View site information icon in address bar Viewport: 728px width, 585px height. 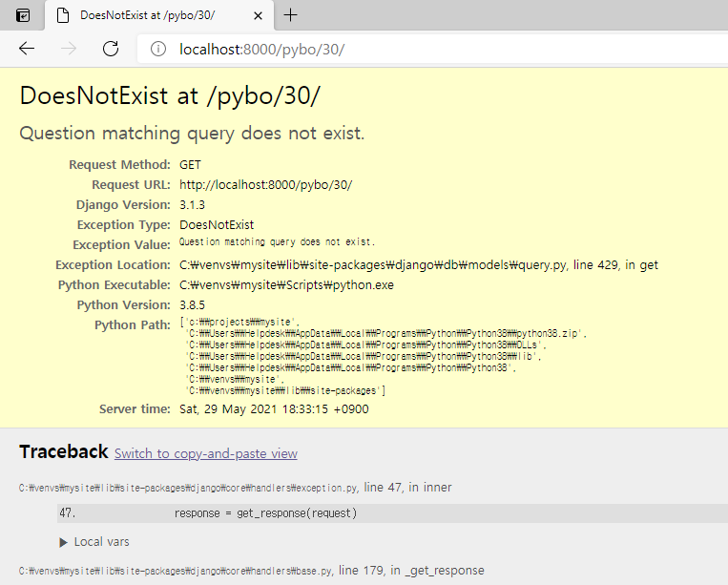(157, 49)
